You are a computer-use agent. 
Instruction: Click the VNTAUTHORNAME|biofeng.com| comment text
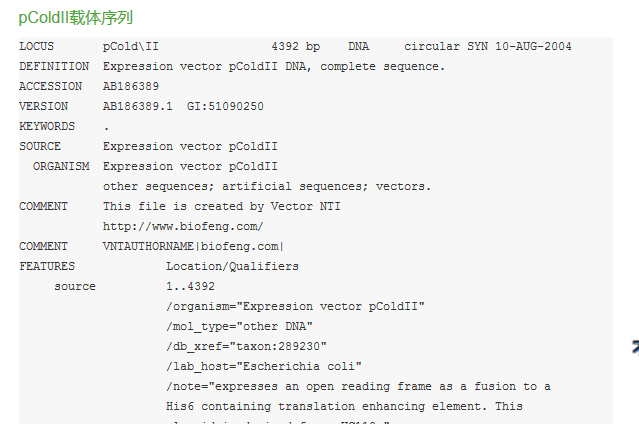[193, 246]
